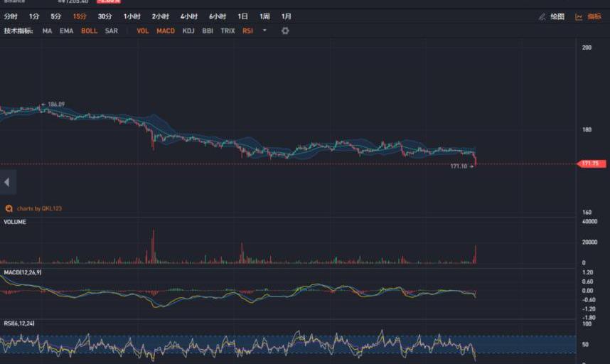Enable the KDJ indicator
This screenshot has height=364, width=610.
click(x=188, y=31)
